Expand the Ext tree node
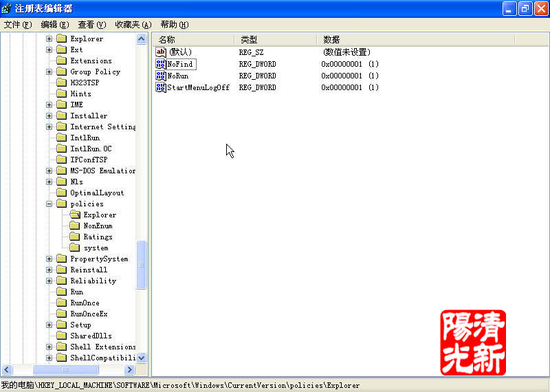 click(x=49, y=50)
